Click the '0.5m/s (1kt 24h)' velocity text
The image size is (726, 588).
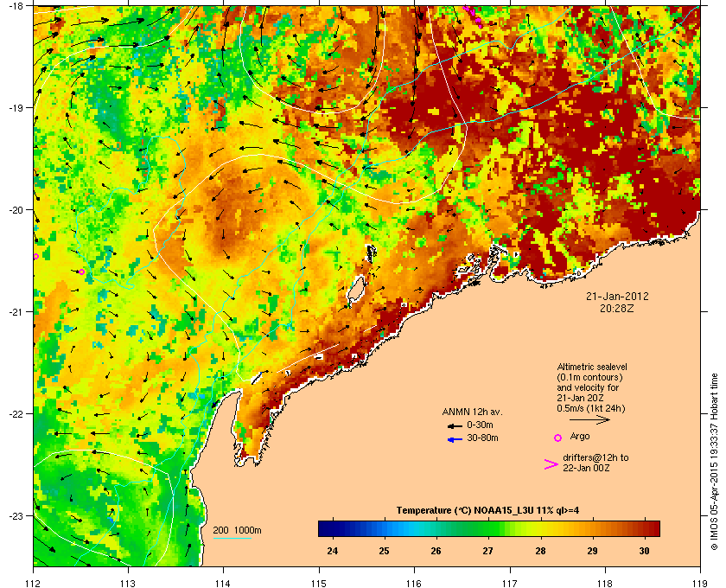coord(591,409)
